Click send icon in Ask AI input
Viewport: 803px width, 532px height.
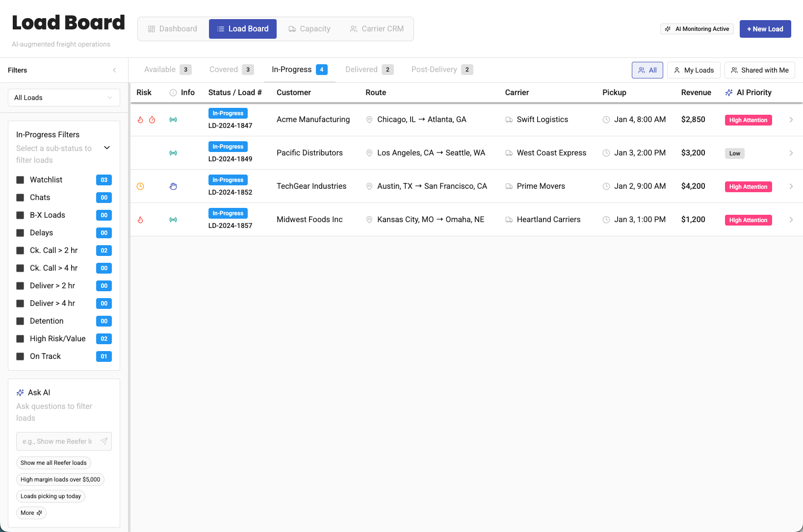(104, 441)
